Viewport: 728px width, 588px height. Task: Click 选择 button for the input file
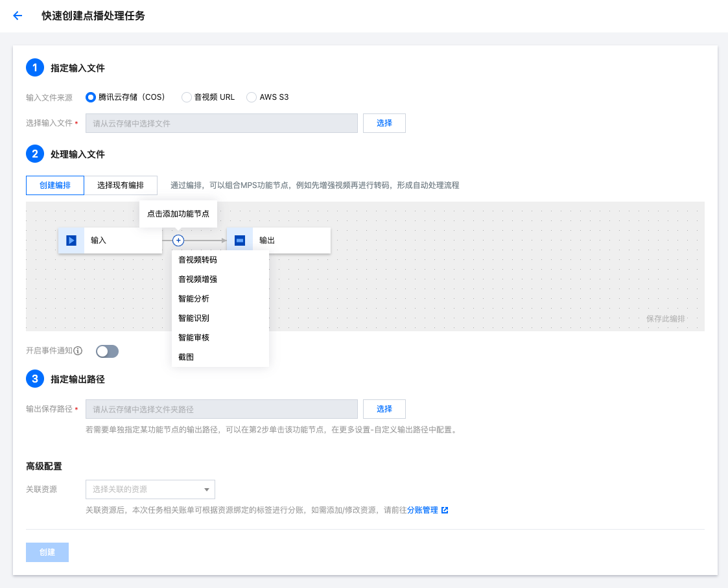tap(384, 123)
